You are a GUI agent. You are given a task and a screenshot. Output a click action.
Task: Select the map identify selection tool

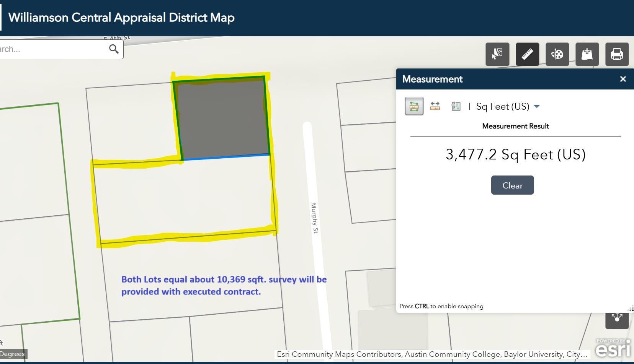[498, 54]
